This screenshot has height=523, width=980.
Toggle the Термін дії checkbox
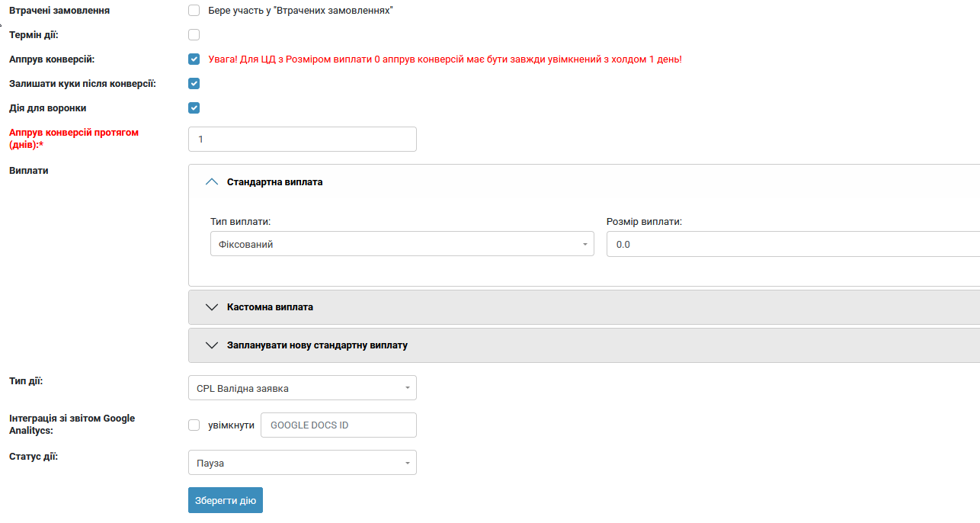coord(194,35)
